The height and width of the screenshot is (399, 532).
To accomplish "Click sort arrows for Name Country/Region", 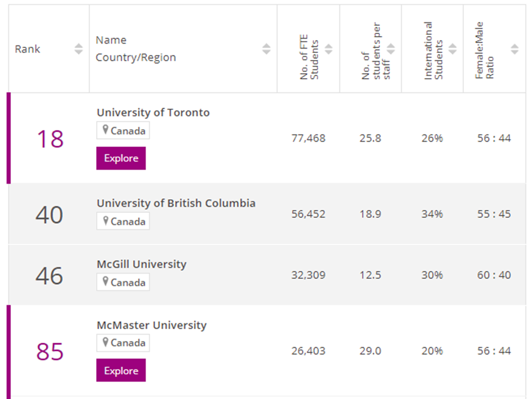I will point(266,49).
